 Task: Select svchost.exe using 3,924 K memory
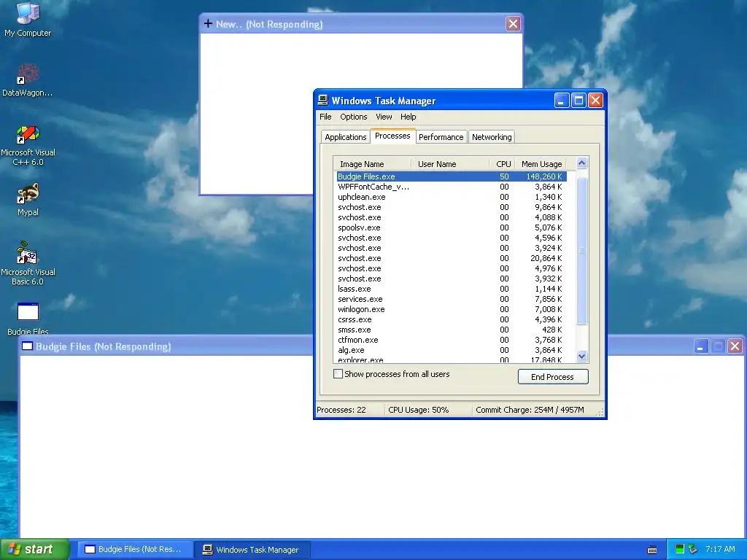451,248
